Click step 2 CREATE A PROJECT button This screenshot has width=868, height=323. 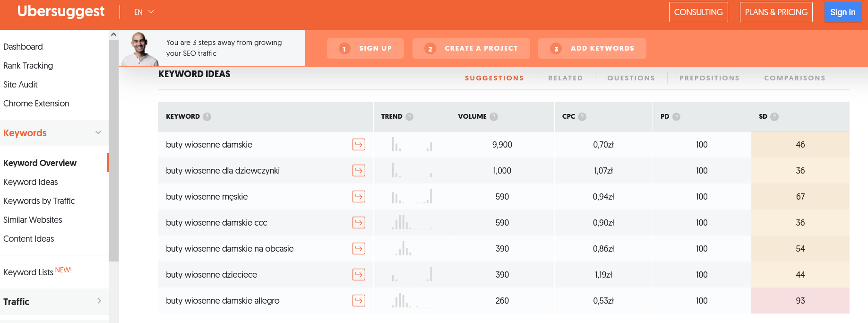point(471,48)
